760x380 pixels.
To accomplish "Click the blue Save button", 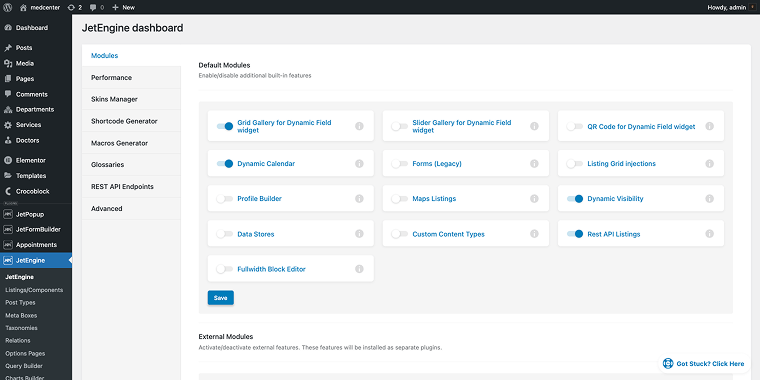I will coord(221,298).
